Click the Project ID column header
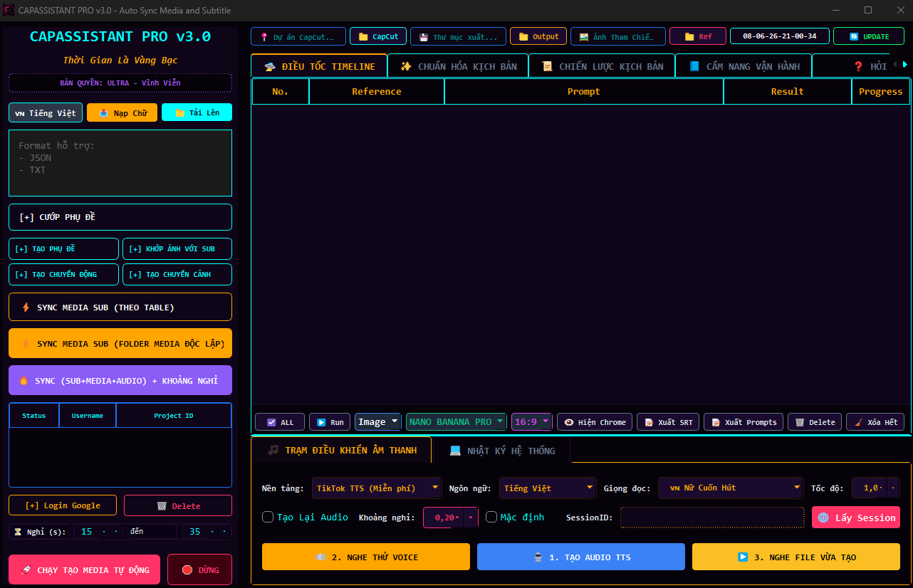Screen dimensions: 913x588 174,416
